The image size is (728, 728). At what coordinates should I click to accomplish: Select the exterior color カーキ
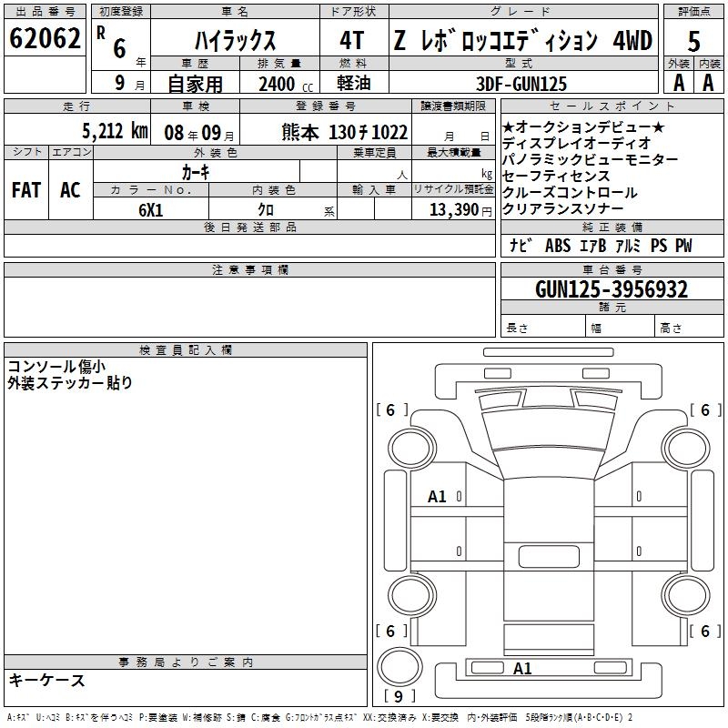(x=196, y=173)
